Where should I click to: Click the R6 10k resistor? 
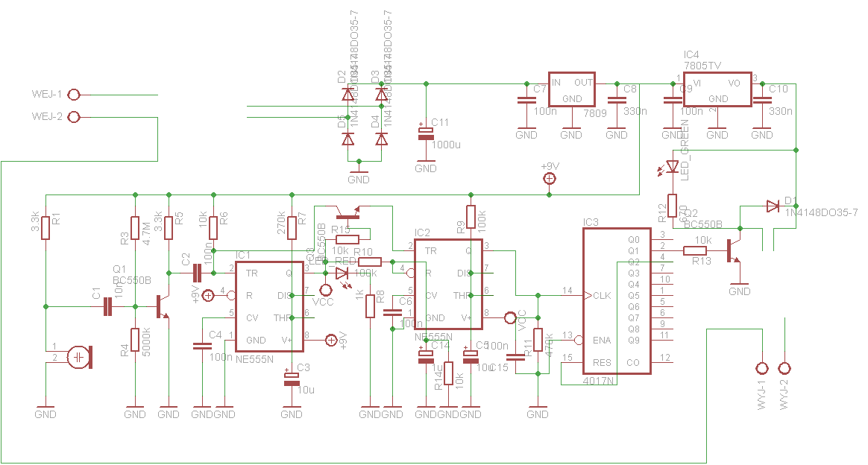point(213,228)
